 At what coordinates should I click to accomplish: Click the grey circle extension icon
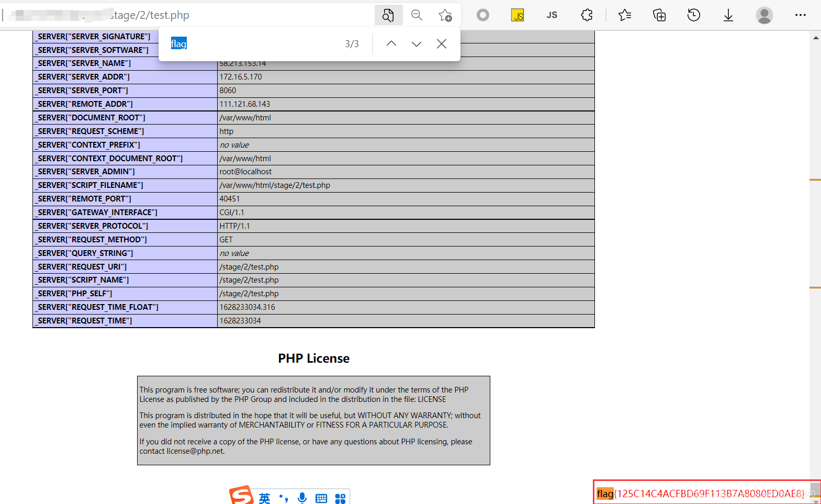coord(483,15)
